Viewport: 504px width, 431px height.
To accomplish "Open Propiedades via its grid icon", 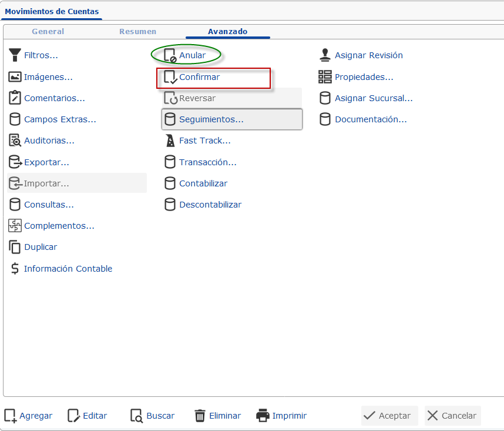I will (x=325, y=77).
